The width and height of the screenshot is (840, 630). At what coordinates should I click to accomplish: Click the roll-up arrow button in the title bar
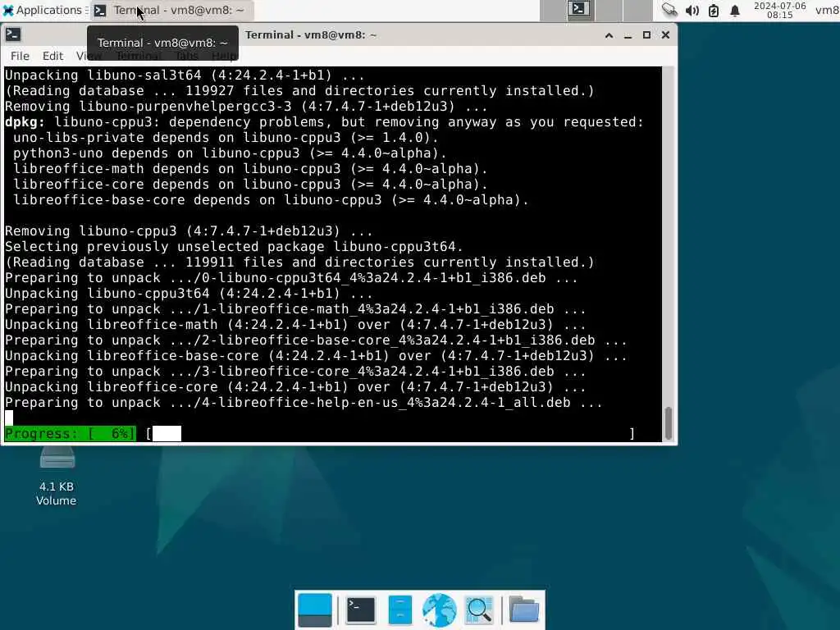(x=609, y=35)
